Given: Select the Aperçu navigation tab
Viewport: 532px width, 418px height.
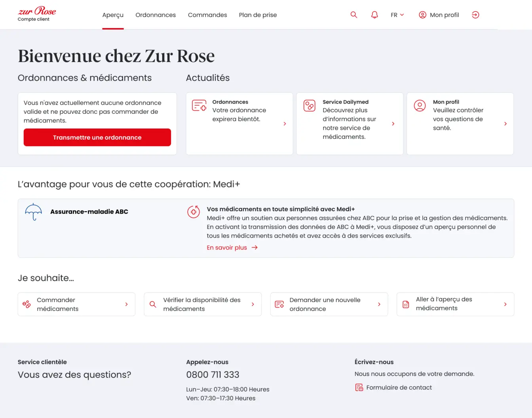Looking at the screenshot, I should 113,15.
